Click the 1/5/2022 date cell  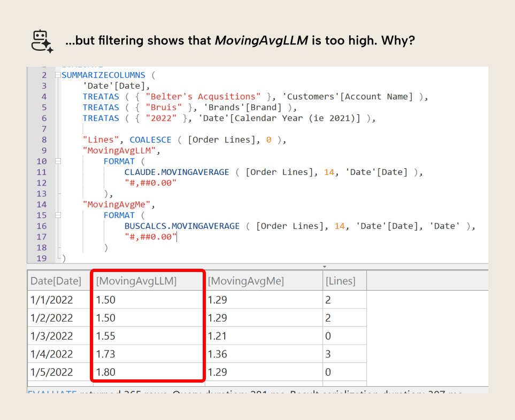pyautogui.click(x=51, y=372)
